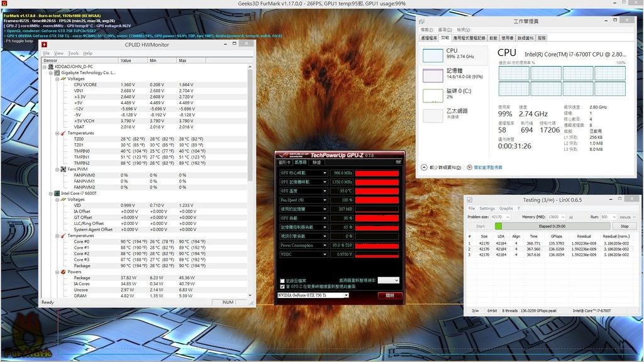Click the Stop button in LinX
644x362 pixels.
point(625,226)
